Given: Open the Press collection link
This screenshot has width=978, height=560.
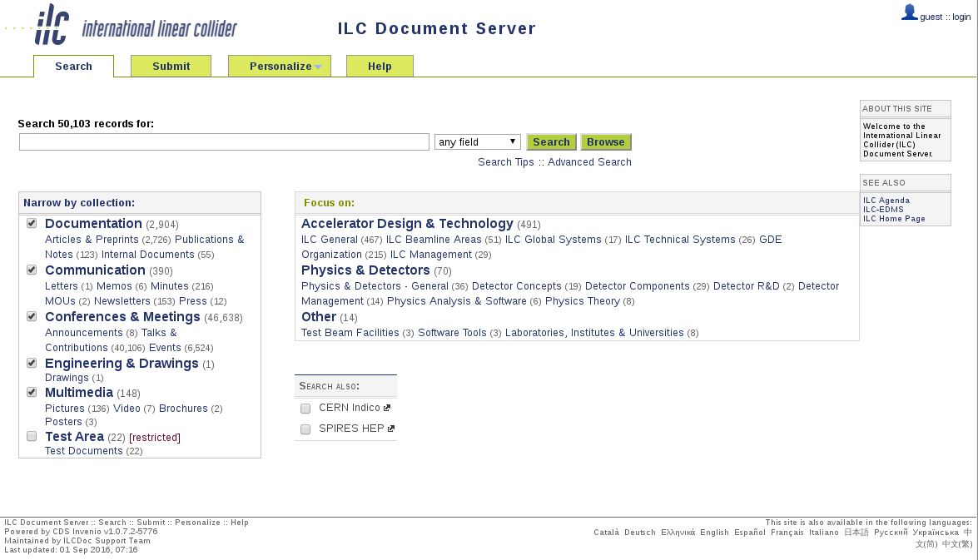Looking at the screenshot, I should 193,301.
